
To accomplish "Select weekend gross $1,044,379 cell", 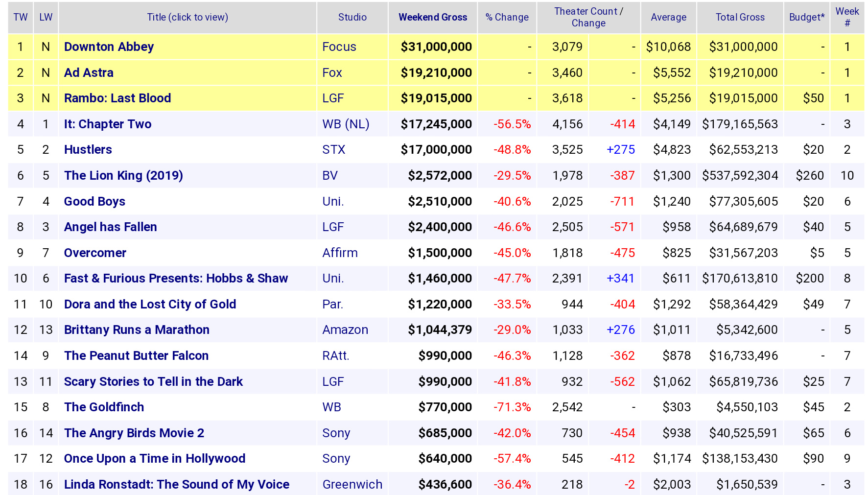I will point(440,330).
